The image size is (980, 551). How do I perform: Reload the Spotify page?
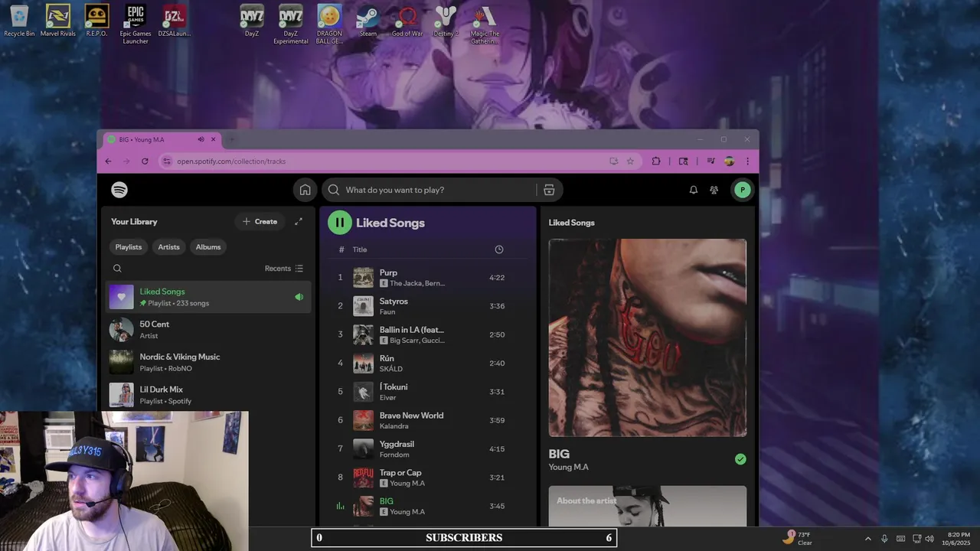point(145,161)
